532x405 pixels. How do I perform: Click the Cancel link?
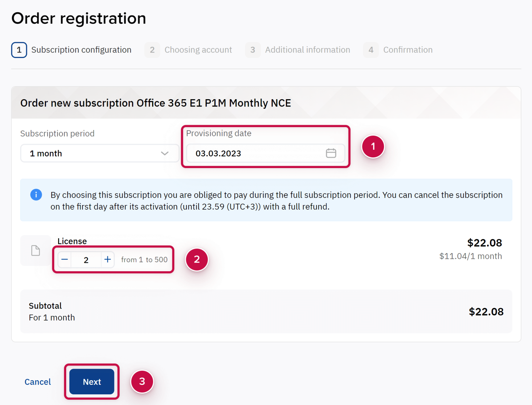point(38,382)
